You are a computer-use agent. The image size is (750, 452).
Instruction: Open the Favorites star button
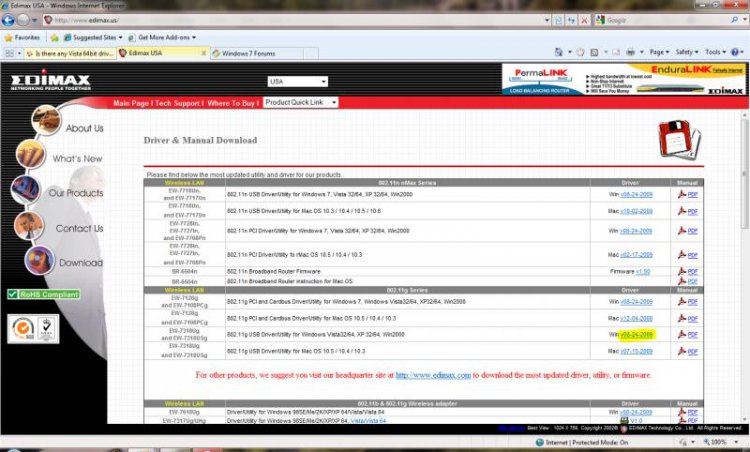(22, 37)
